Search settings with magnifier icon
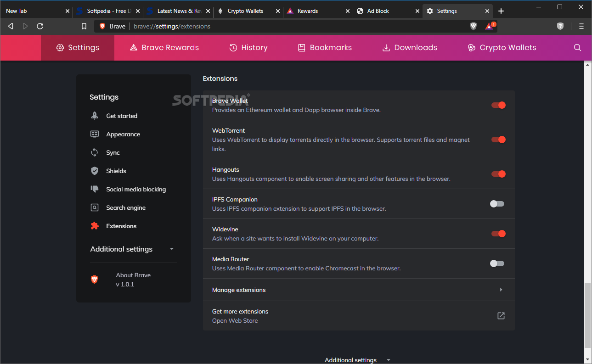592x364 pixels. pos(578,47)
